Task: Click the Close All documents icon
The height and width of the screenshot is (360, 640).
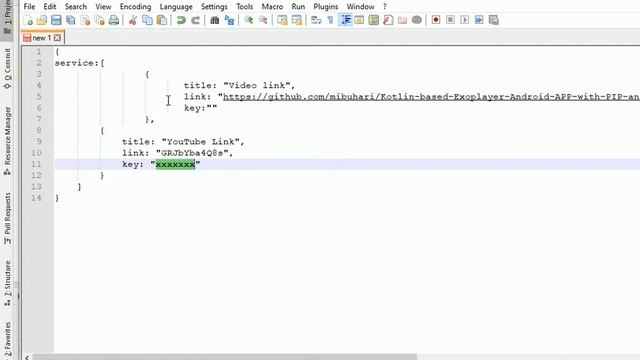Action: click(x=99, y=20)
